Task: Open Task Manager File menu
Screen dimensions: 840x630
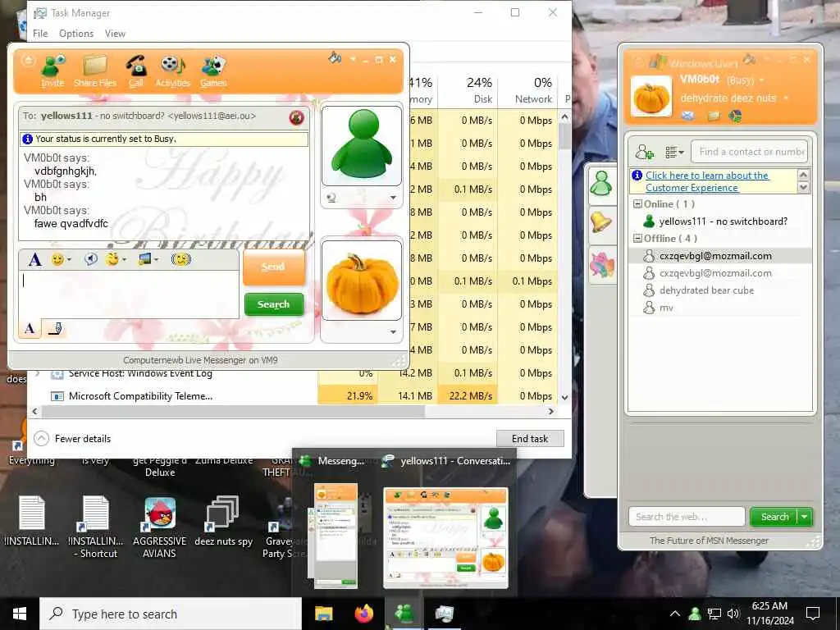Action: tap(40, 33)
